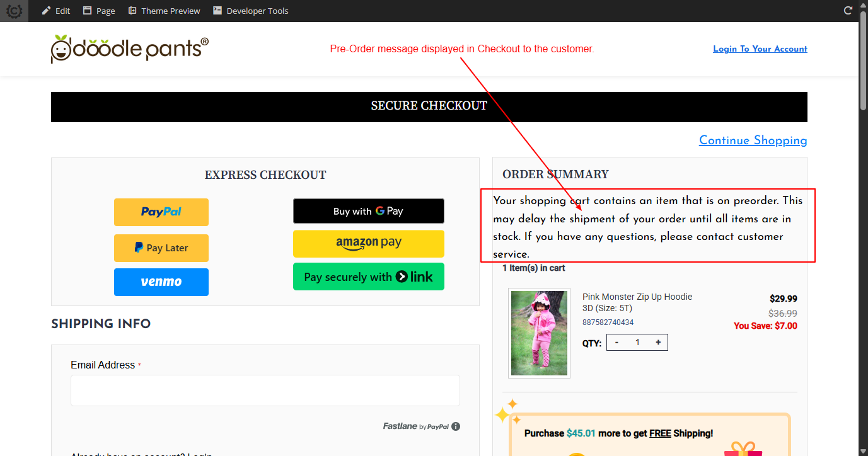Open Login To Your Account link
868x456 pixels.
pyautogui.click(x=760, y=48)
